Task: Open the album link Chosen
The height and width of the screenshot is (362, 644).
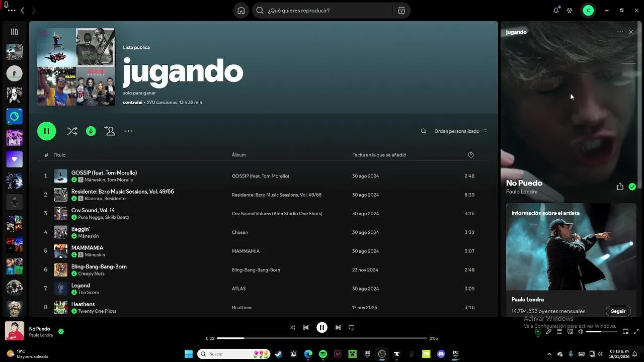Action: pos(239,232)
